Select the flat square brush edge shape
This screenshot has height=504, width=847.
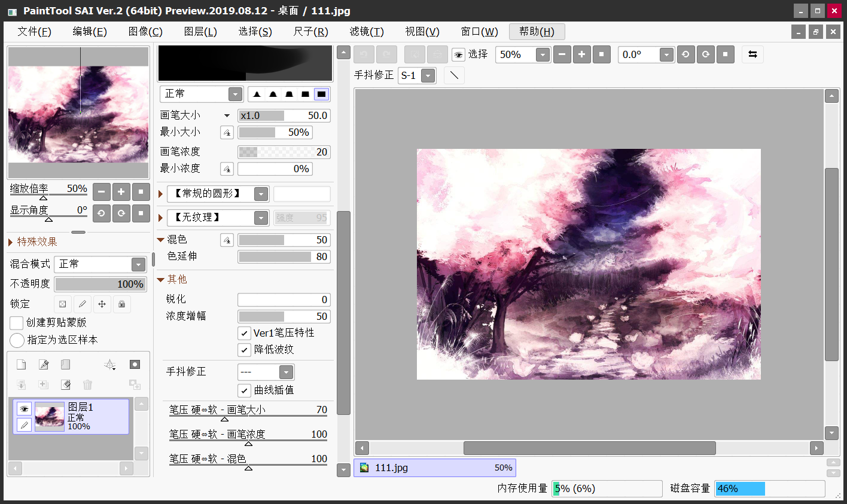pos(322,94)
